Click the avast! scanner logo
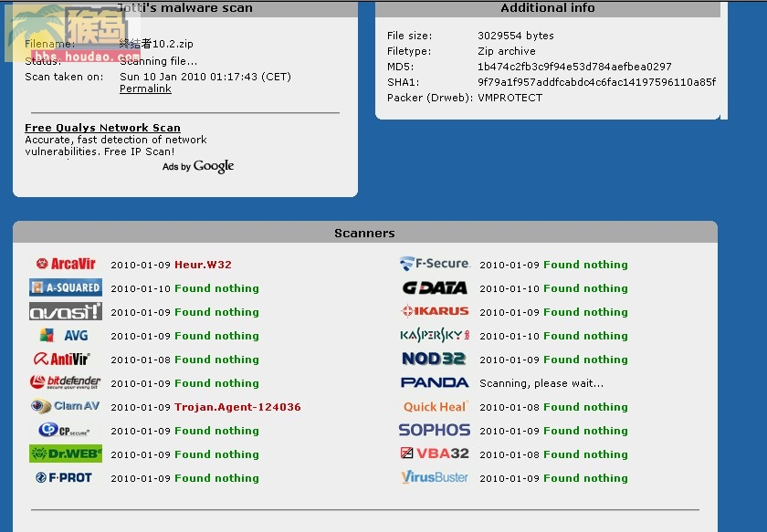Screen dimensions: 767x532 pos(66,311)
